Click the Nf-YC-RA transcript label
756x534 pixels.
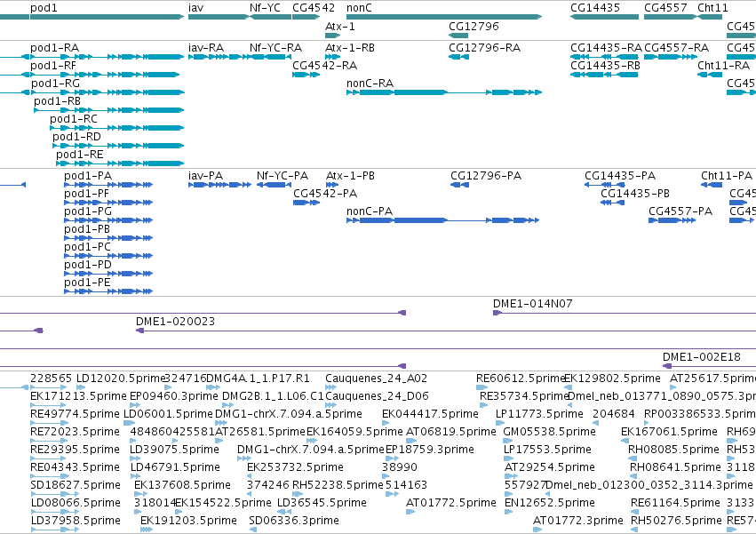[275, 48]
